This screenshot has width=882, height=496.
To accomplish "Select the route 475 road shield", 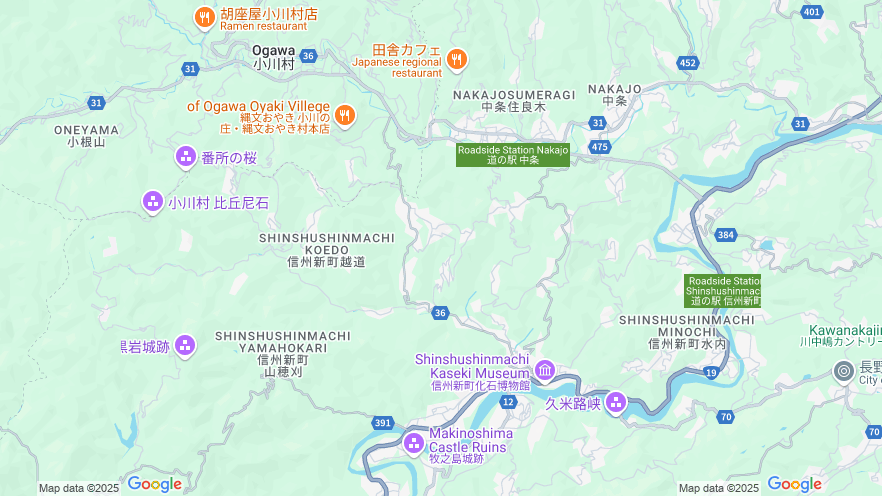I will coord(600,147).
